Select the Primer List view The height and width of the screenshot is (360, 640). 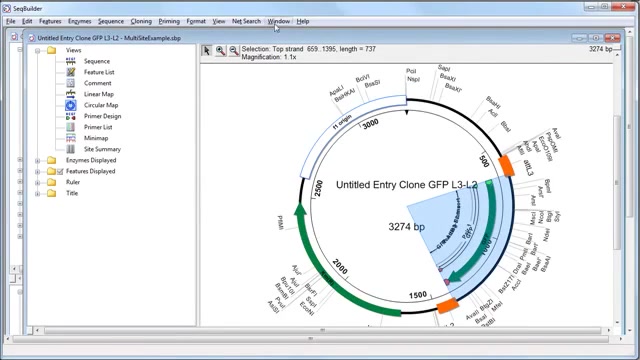(x=98, y=127)
